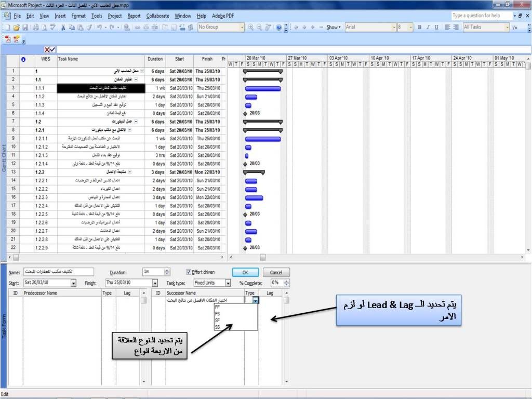Click the Underline formatting icon
This screenshot has height=399, width=532.
click(436, 28)
